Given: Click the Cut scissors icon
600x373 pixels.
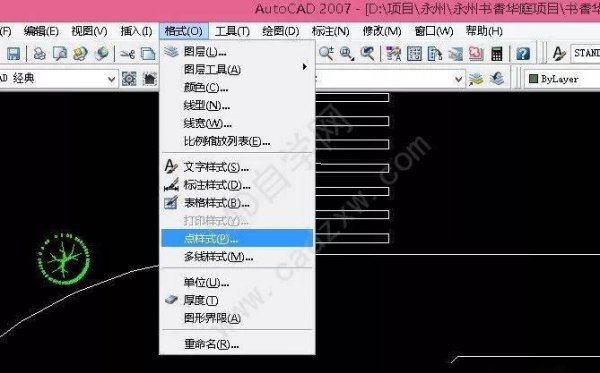Looking at the screenshot, I should tap(127, 54).
